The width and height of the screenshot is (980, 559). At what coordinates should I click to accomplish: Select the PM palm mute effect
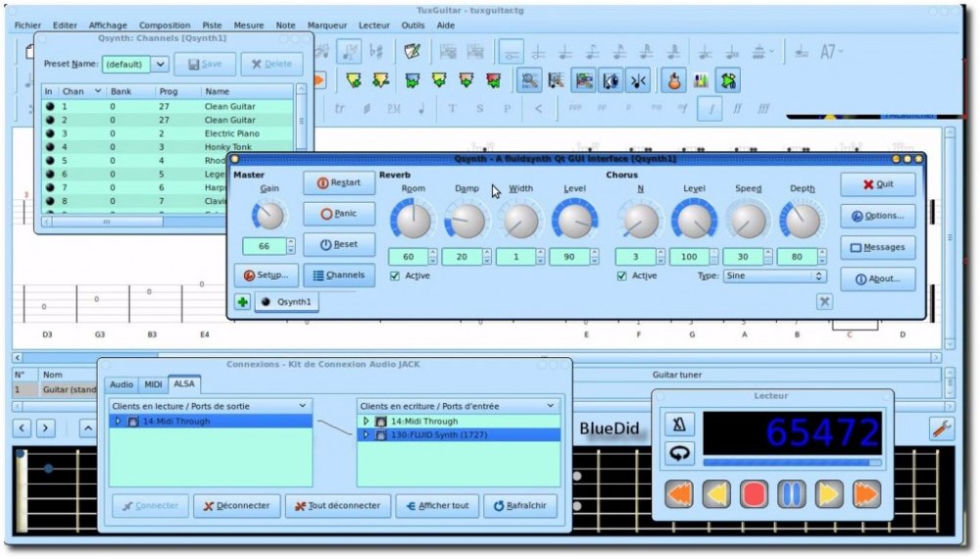(x=394, y=108)
